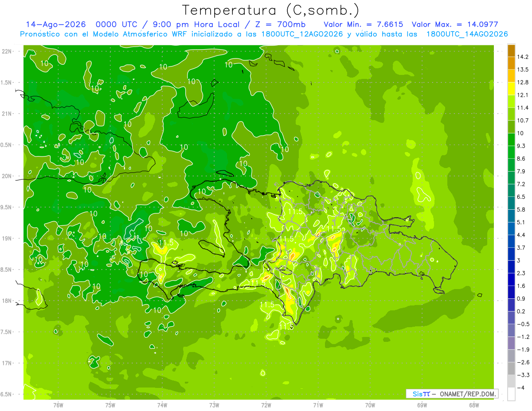Click the legend value 12.1

(523, 95)
